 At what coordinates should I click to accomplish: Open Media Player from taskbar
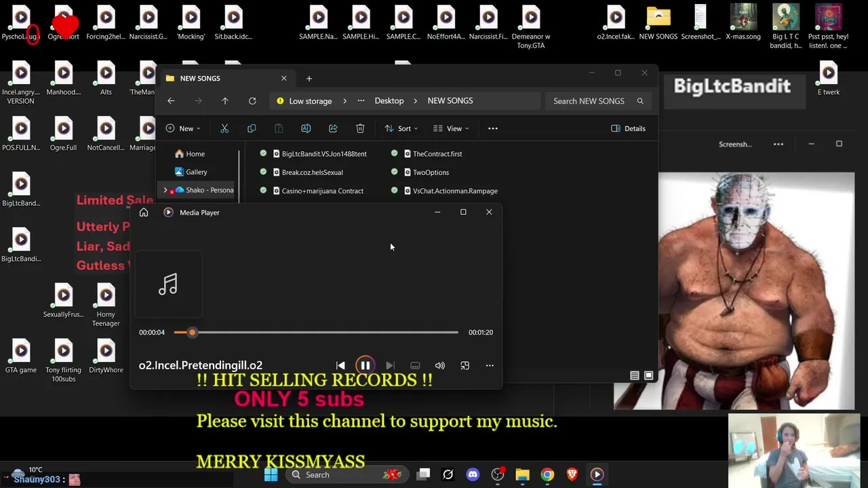[597, 474]
